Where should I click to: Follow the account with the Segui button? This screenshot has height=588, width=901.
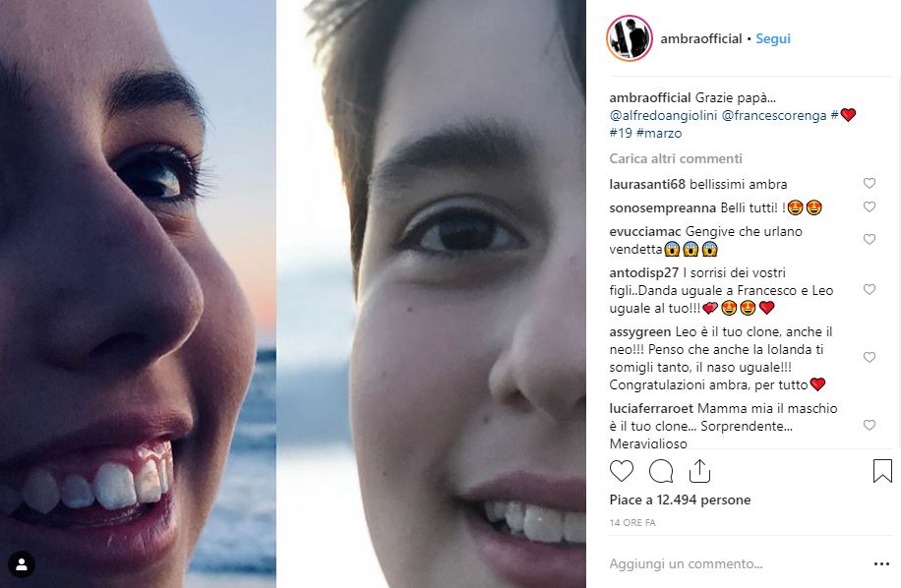[773, 39]
